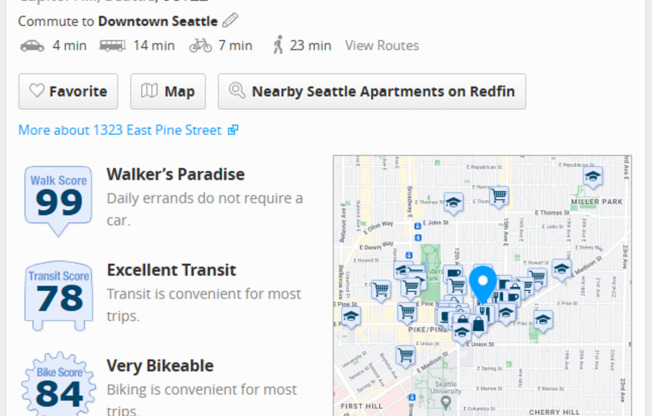Click the car commute time icon
652x416 pixels.
(32, 46)
